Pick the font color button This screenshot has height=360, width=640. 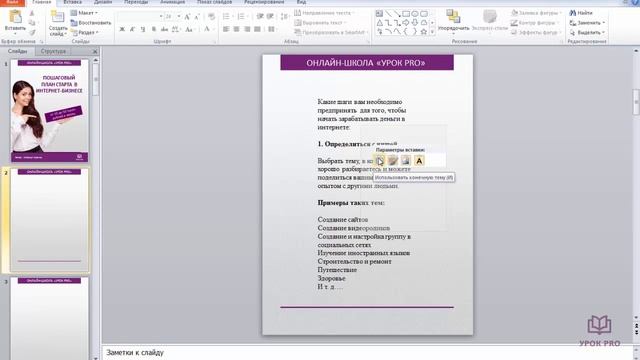(208, 29)
